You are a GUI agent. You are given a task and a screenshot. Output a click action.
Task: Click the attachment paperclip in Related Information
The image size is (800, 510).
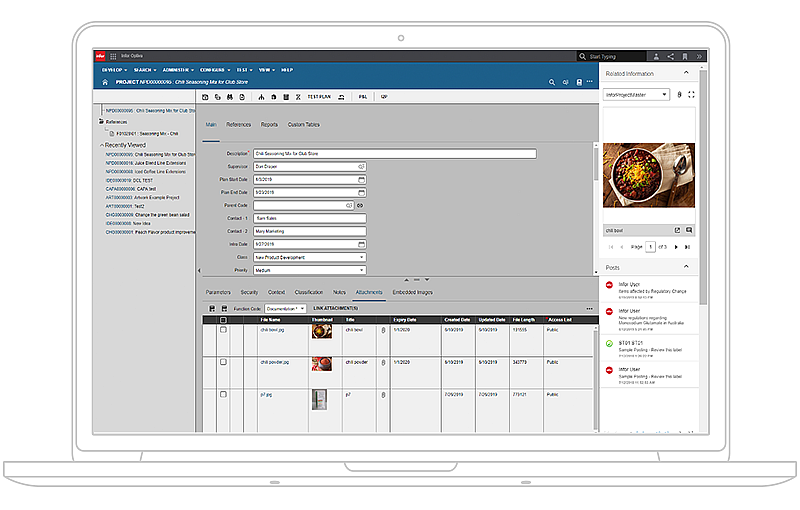click(x=679, y=94)
